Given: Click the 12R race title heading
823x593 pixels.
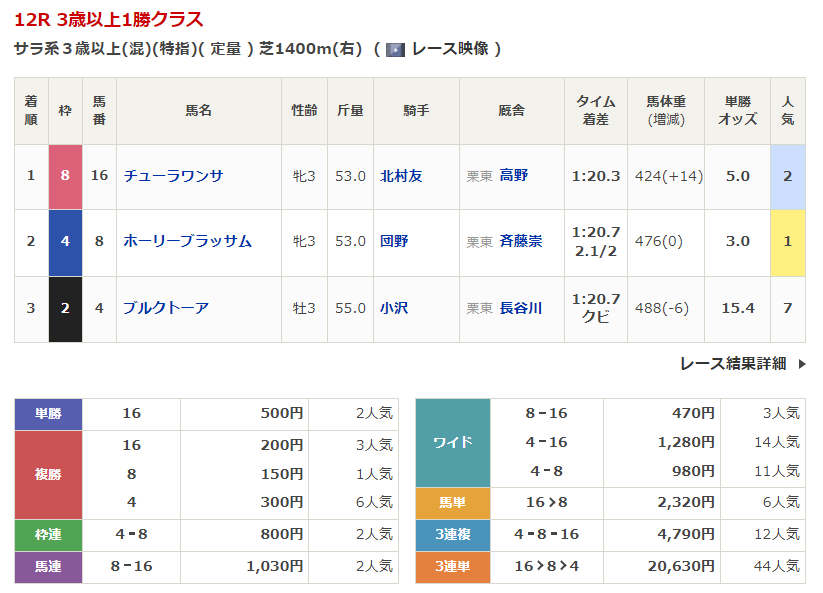Looking at the screenshot, I should point(108,19).
